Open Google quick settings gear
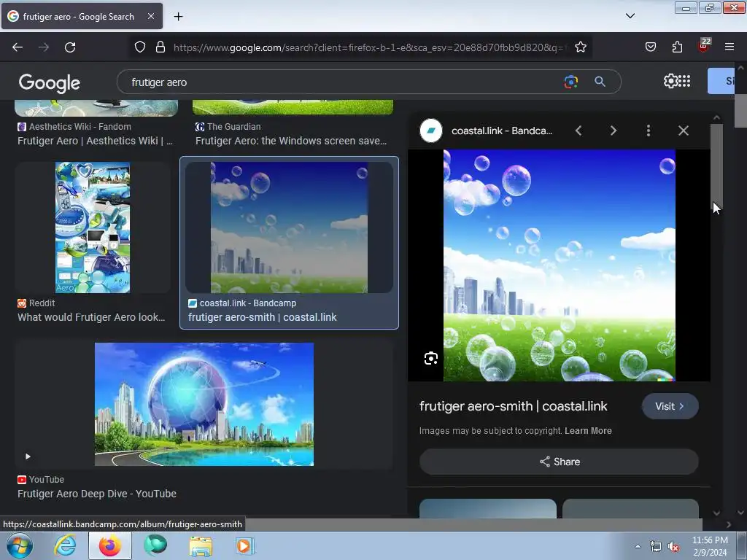Viewport: 747px width, 560px height. [x=670, y=81]
